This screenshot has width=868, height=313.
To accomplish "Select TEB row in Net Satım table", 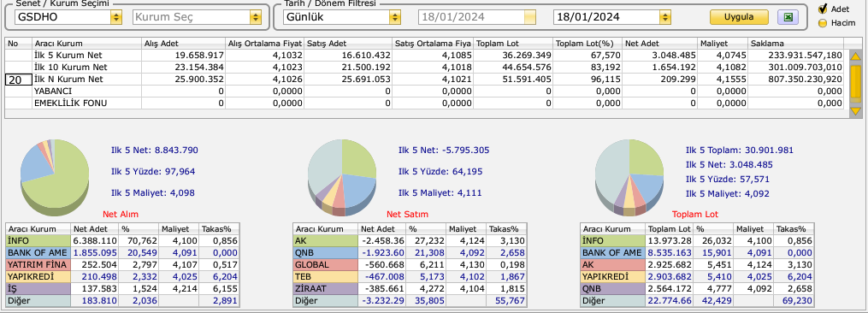I will (410, 277).
